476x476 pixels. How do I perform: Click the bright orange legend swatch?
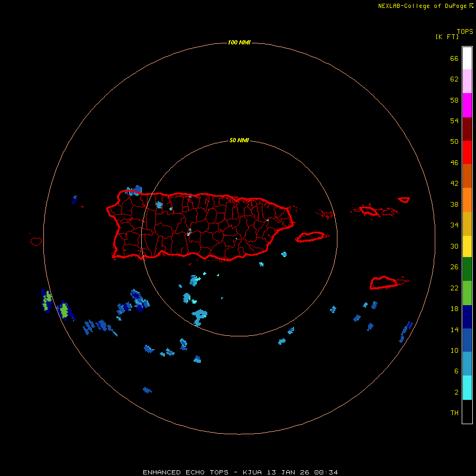point(467,200)
